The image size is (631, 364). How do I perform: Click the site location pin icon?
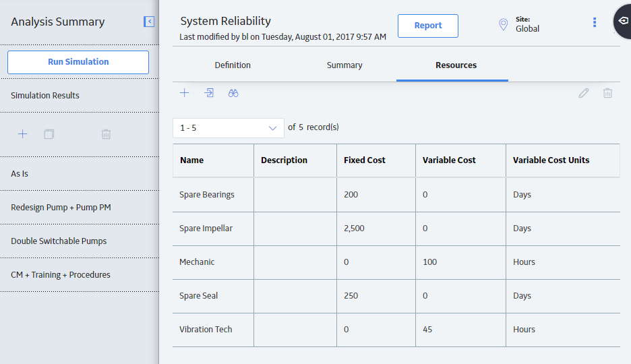503,24
